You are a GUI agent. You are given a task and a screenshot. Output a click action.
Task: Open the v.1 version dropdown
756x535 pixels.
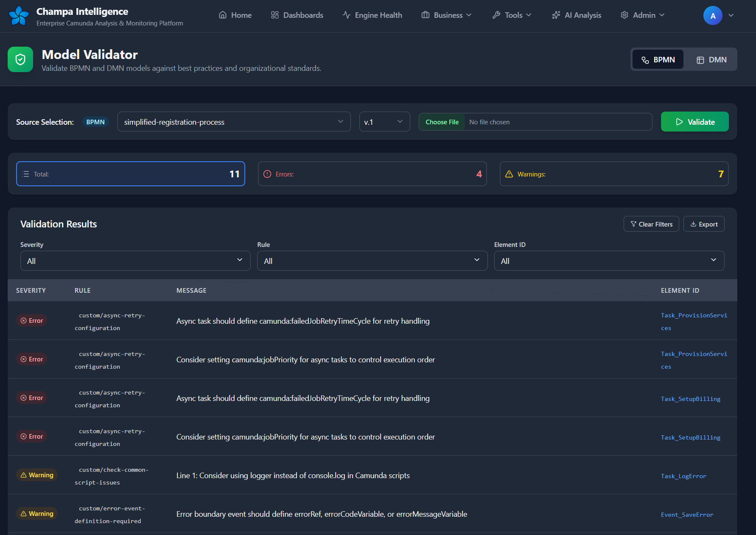tap(384, 122)
